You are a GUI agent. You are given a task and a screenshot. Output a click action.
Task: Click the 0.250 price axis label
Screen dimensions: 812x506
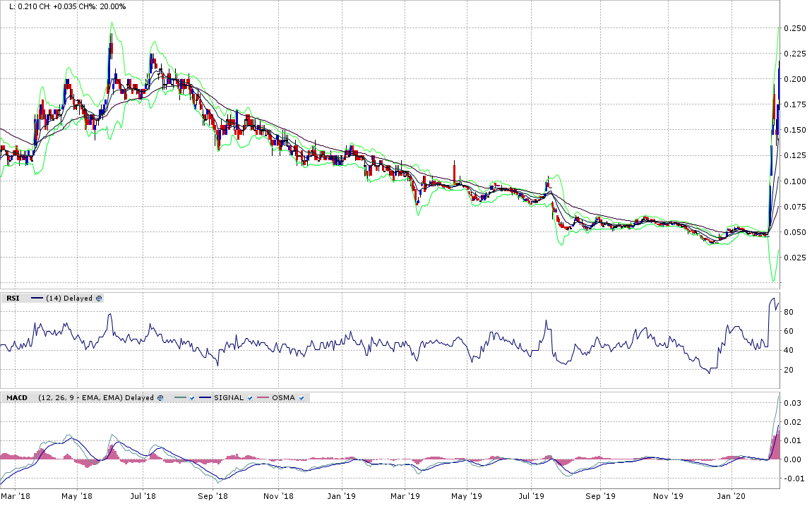(x=796, y=28)
